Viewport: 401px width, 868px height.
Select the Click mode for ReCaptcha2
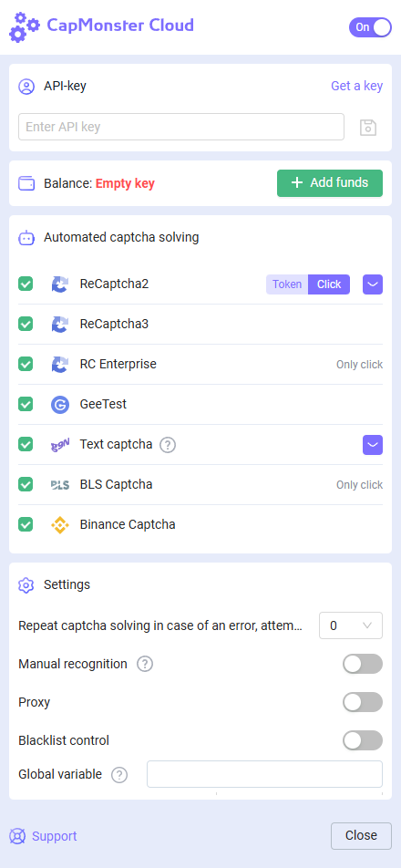pos(329,284)
